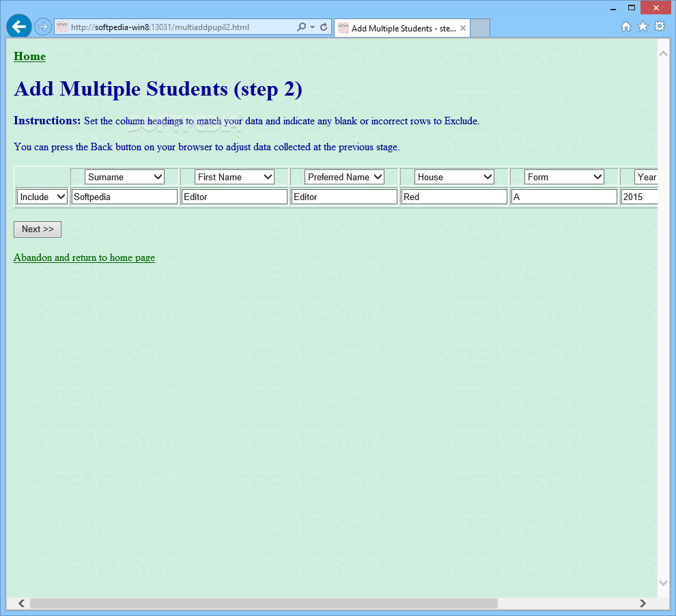Open the House column heading dropdown
The image size is (676, 616).
(x=454, y=177)
